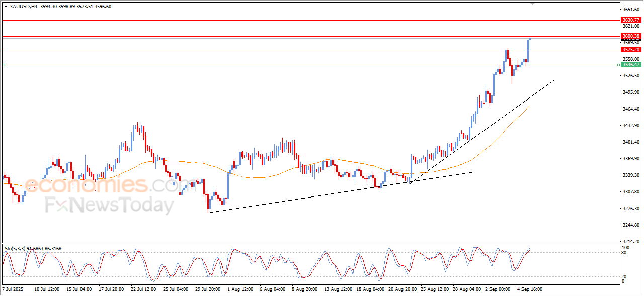This screenshot has width=644, height=296.
Task: Click the 29 Jul 20:00 time label
Action: (208, 289)
